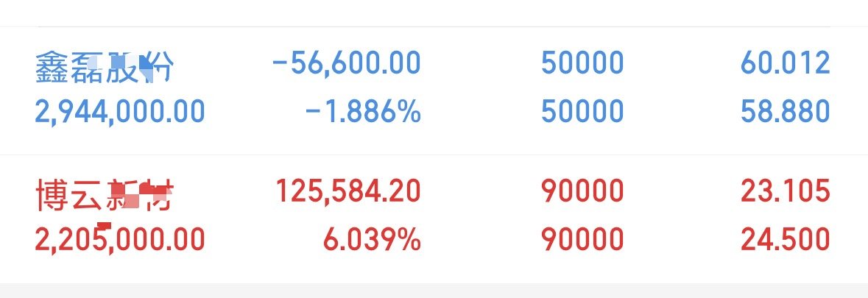Click the 50000 quantity beside 58.880
Image resolution: width=868 pixels, height=298 pixels.
pos(582,112)
